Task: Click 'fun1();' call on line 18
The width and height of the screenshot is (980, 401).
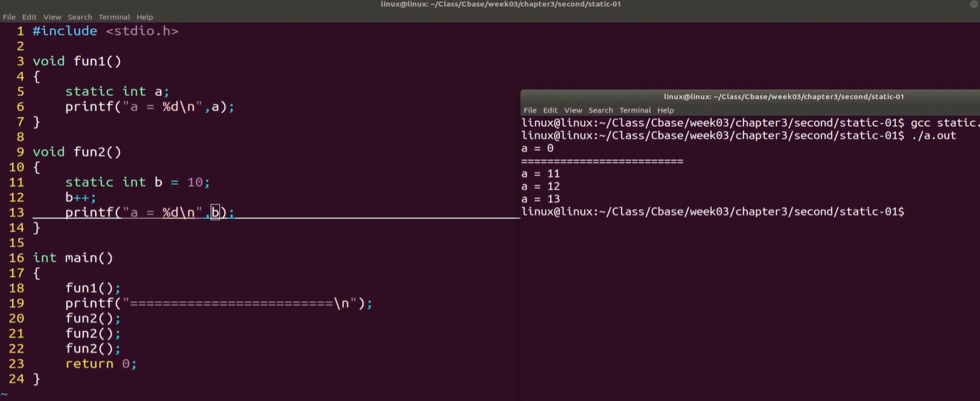Action: [93, 288]
